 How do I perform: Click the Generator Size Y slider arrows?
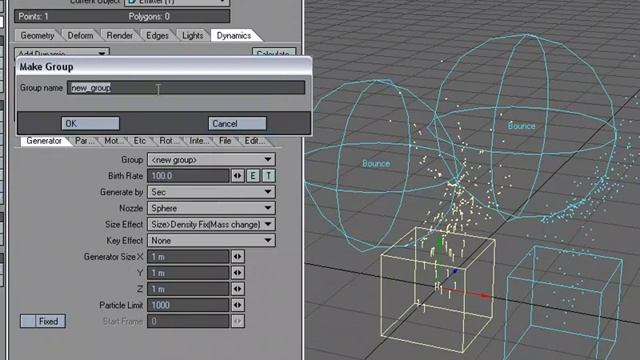(238, 273)
